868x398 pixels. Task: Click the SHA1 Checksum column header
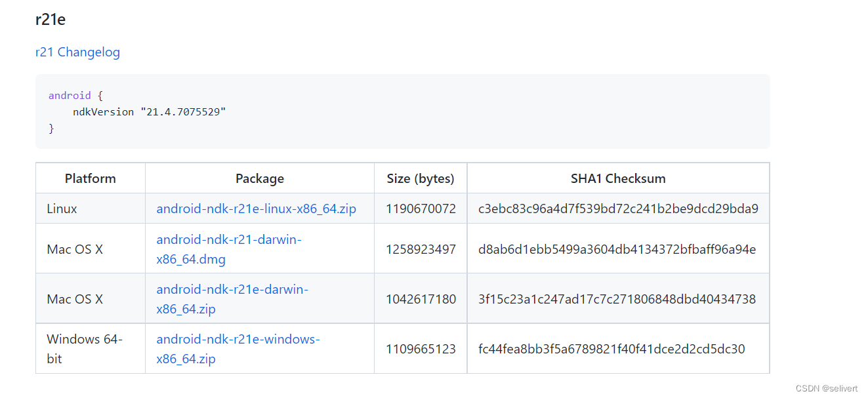point(617,178)
